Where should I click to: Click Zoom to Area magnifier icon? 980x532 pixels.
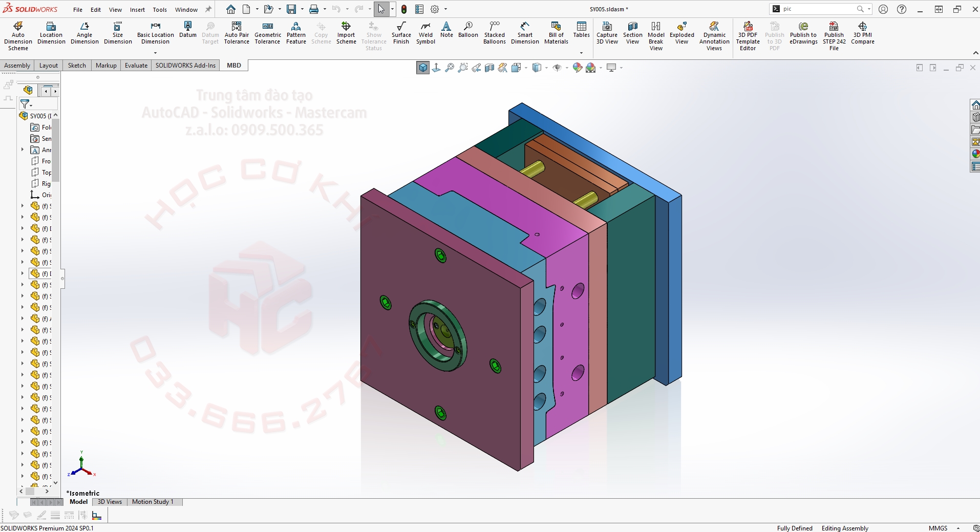tap(463, 68)
